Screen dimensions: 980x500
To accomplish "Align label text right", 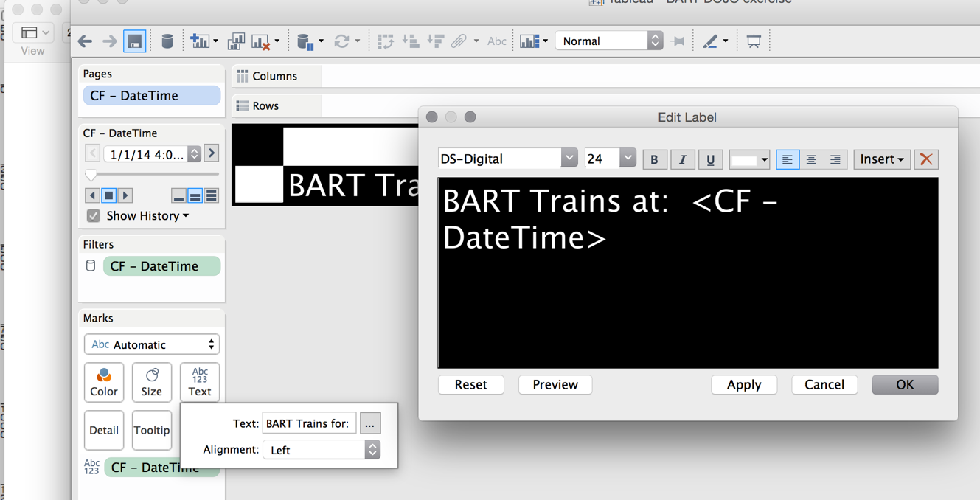I will click(x=835, y=159).
